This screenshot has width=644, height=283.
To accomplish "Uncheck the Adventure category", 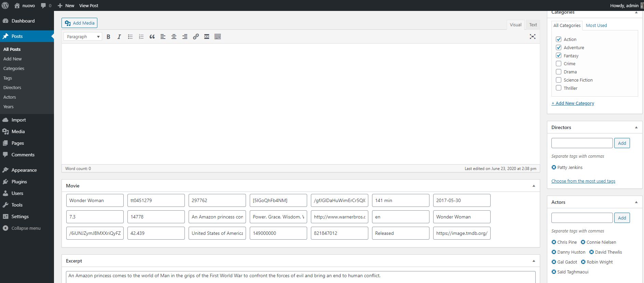I will tap(559, 47).
